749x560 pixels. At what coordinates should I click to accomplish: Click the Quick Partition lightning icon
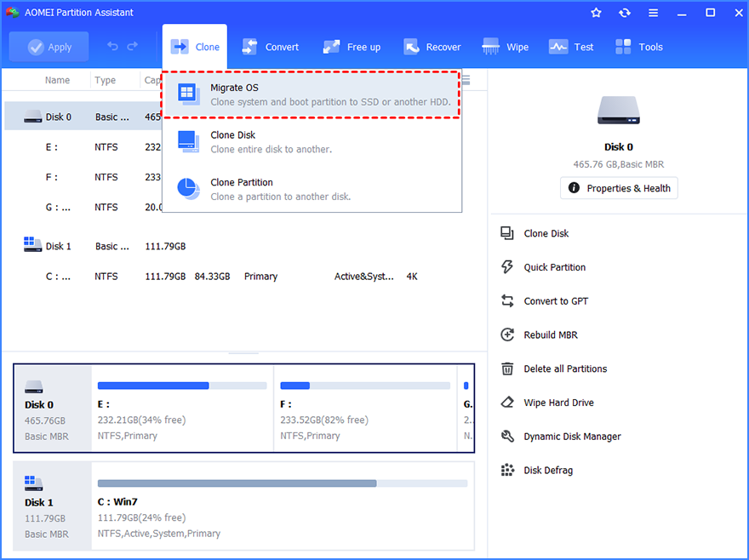[506, 266]
